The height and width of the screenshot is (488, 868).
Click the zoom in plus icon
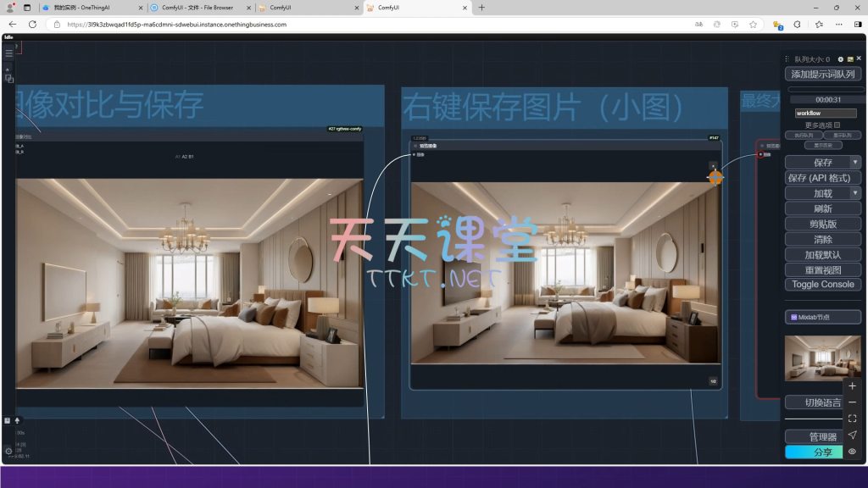pyautogui.click(x=852, y=386)
